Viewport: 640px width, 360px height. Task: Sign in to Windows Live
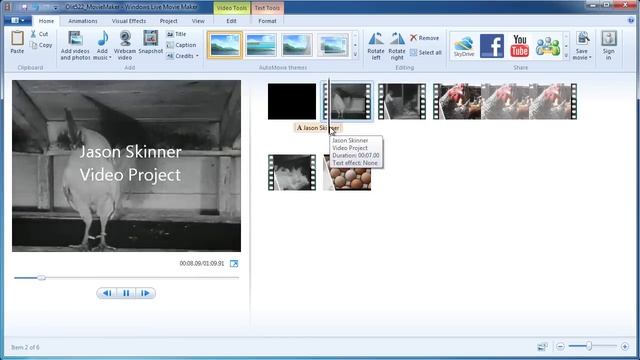click(x=609, y=46)
